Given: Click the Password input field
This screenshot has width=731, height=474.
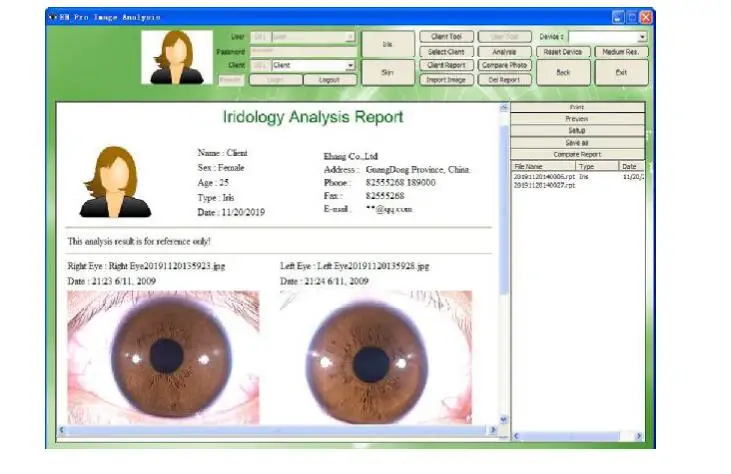Looking at the screenshot, I should tap(301, 50).
